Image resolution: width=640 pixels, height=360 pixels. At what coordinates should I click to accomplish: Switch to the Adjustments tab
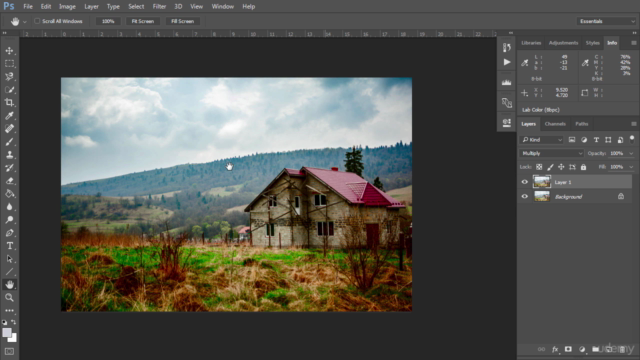tap(563, 43)
